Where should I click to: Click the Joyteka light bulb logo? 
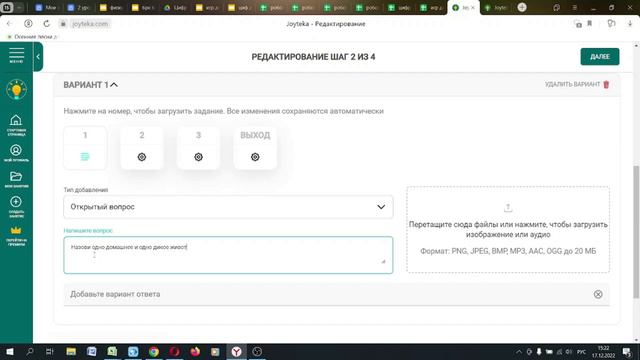[16, 89]
